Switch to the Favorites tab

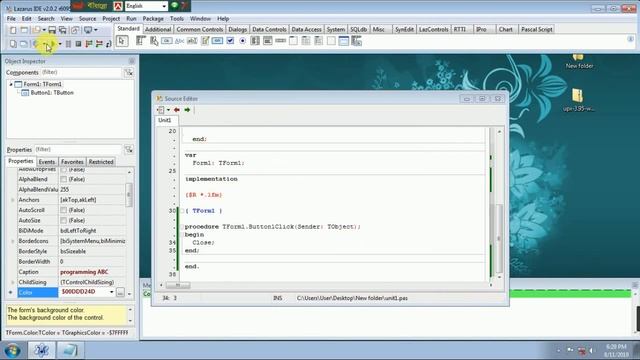72,162
